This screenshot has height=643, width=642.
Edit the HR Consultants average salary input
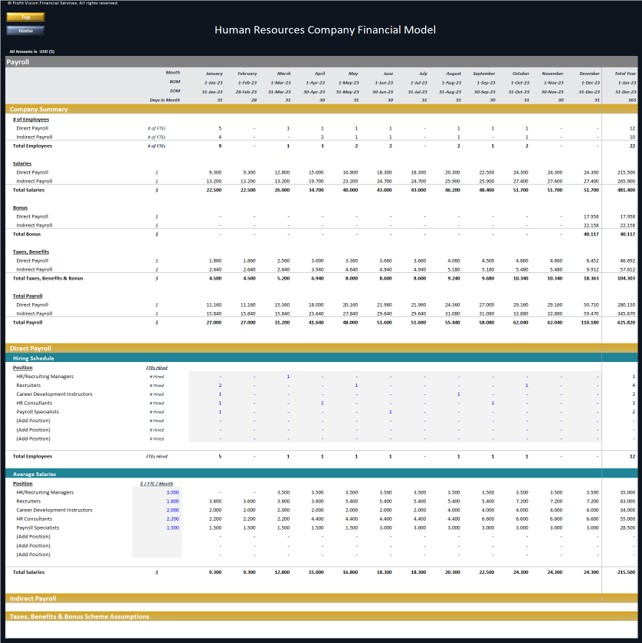[x=157, y=519]
